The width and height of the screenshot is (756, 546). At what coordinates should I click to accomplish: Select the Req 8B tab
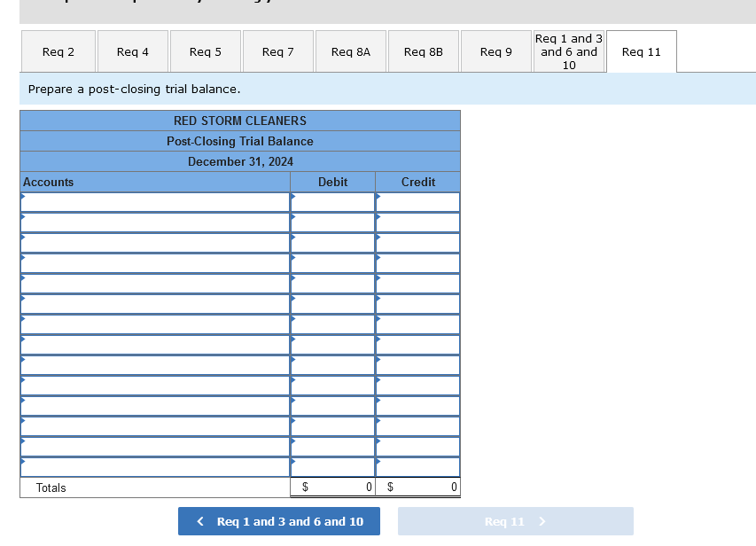pos(423,51)
